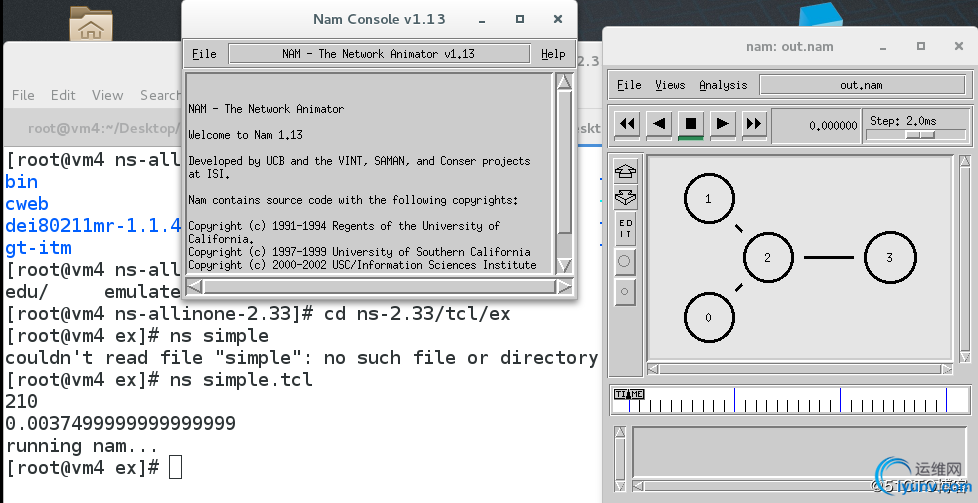Close the nam: out.nam window

click(x=959, y=46)
